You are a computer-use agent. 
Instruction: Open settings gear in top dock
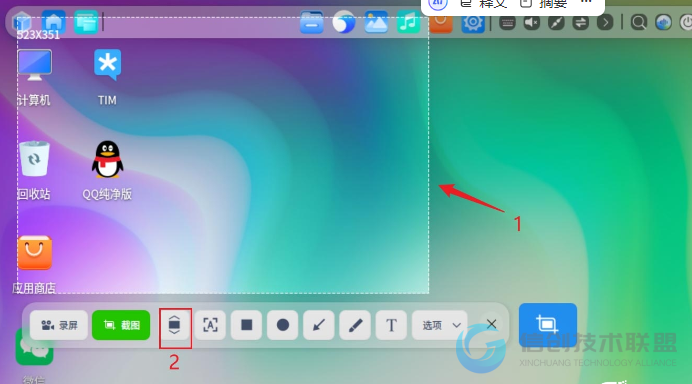coord(472,22)
